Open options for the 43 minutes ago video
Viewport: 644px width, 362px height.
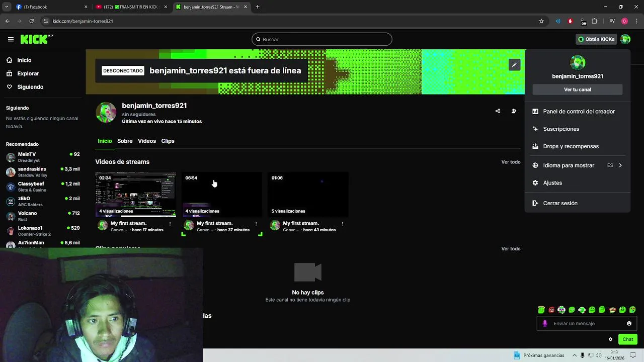[342, 224]
